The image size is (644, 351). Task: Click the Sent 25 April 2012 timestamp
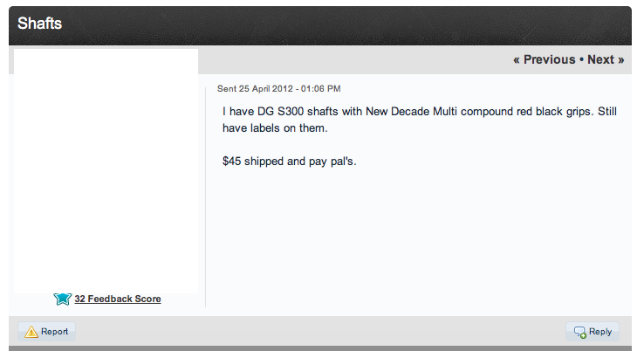click(x=278, y=89)
